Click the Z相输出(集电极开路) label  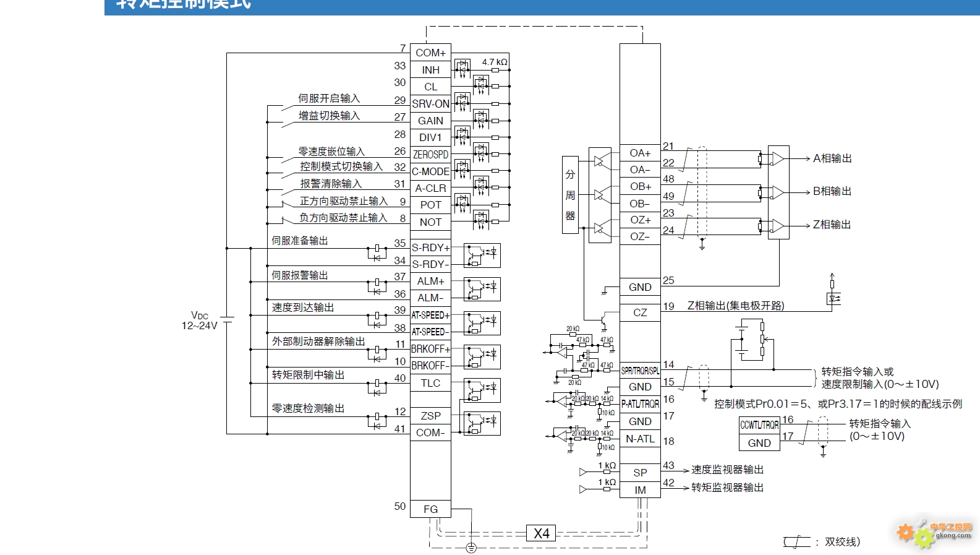point(736,306)
